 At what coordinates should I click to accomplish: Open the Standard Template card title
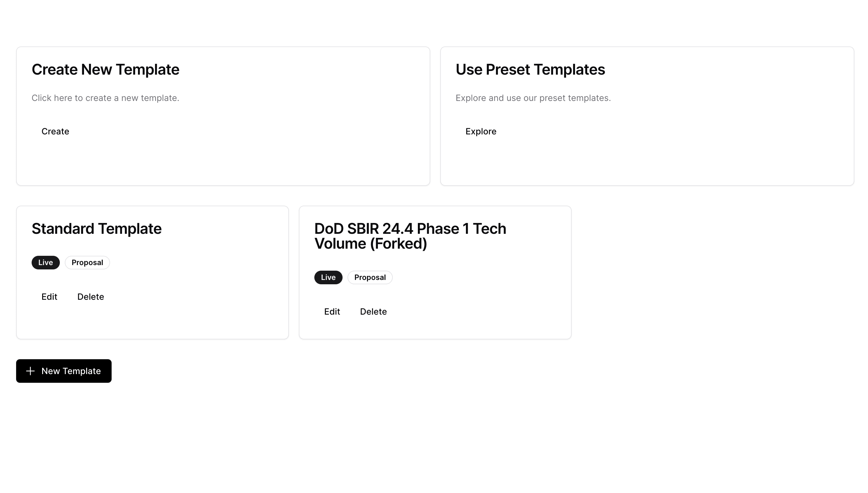pyautogui.click(x=97, y=229)
